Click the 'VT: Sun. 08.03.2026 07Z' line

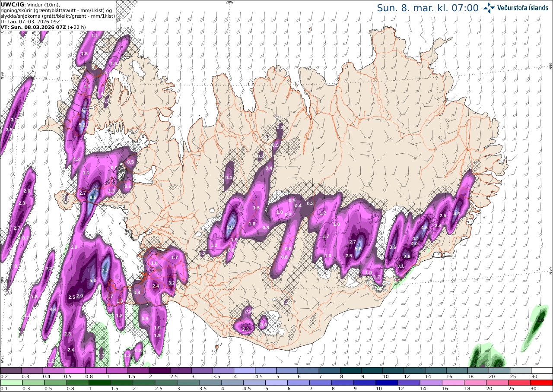(34, 27)
